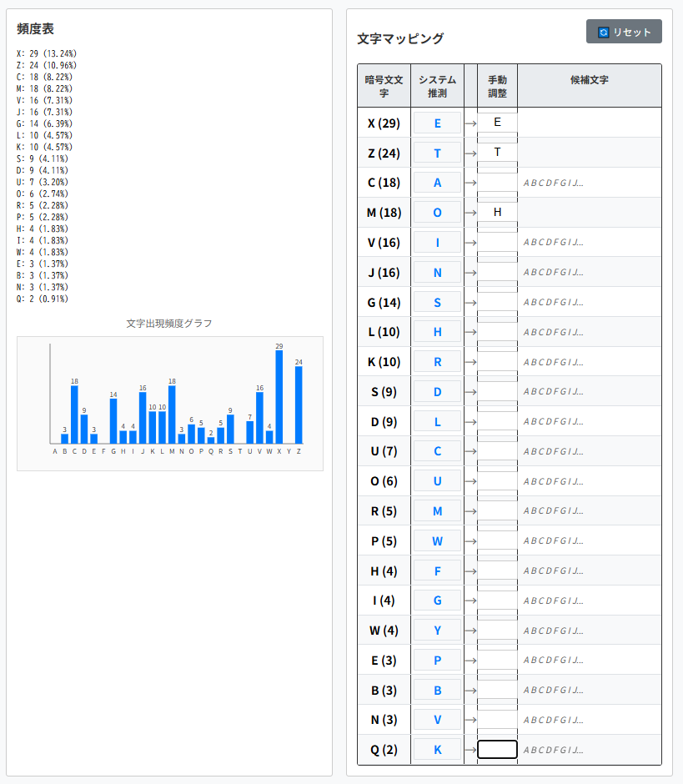Viewport: 683px width, 784px height.
Task: Click system guess 'O' for cipher letter M
Action: (x=437, y=213)
